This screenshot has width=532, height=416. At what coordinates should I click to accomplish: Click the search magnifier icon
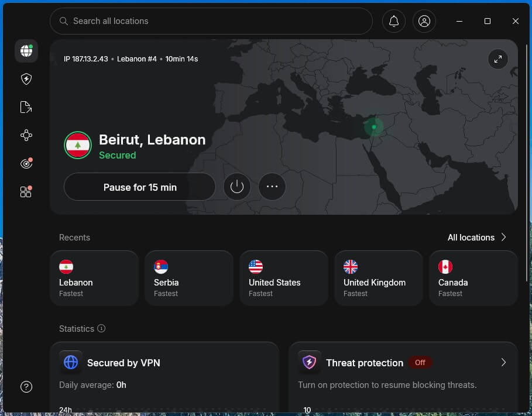63,21
